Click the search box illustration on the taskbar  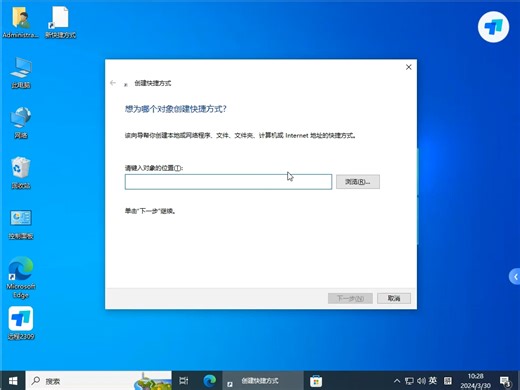coord(153,381)
